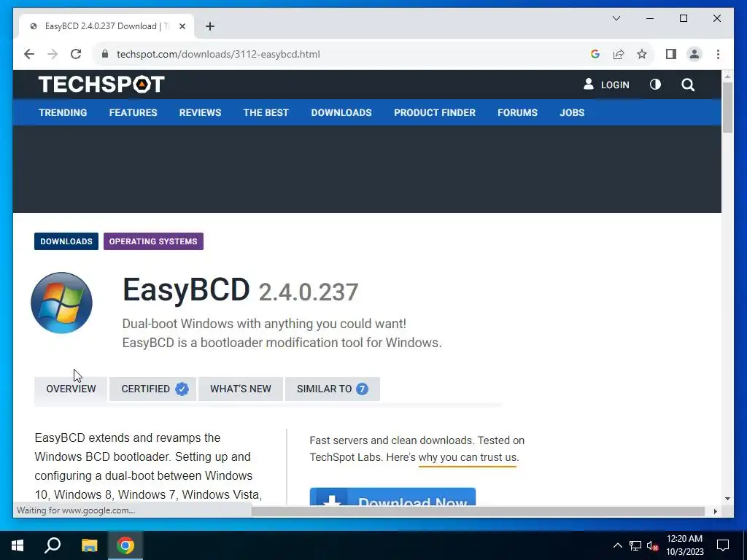
Task: Open Windows taskbar search
Action: click(x=53, y=545)
